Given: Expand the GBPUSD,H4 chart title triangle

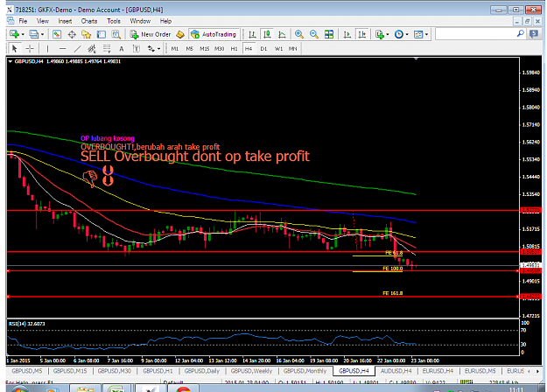Looking at the screenshot, I should 11,61.
